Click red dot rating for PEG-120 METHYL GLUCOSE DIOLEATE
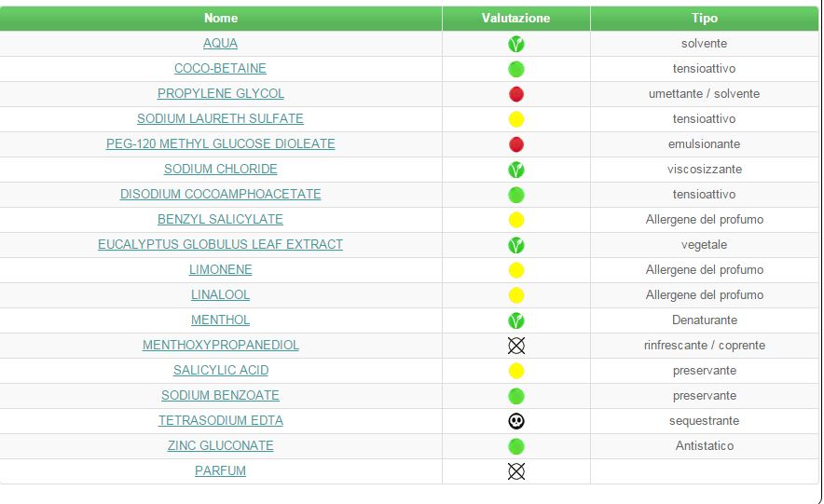The image size is (824, 504). [516, 145]
